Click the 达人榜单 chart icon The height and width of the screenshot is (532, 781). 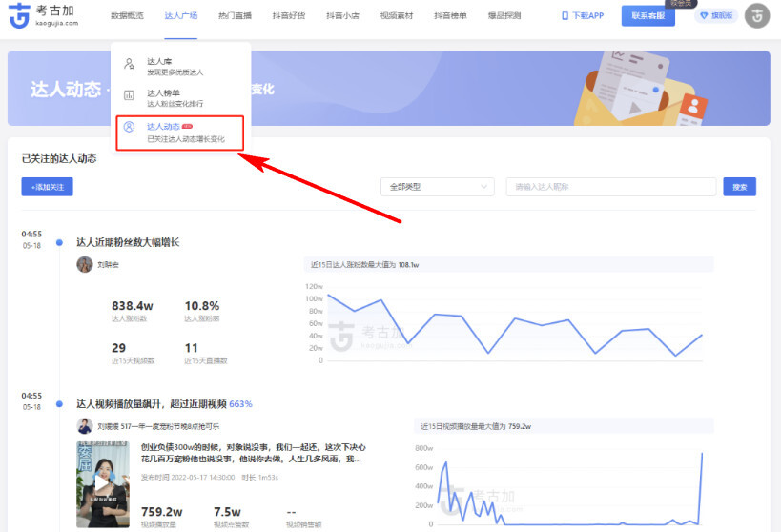coord(129,95)
